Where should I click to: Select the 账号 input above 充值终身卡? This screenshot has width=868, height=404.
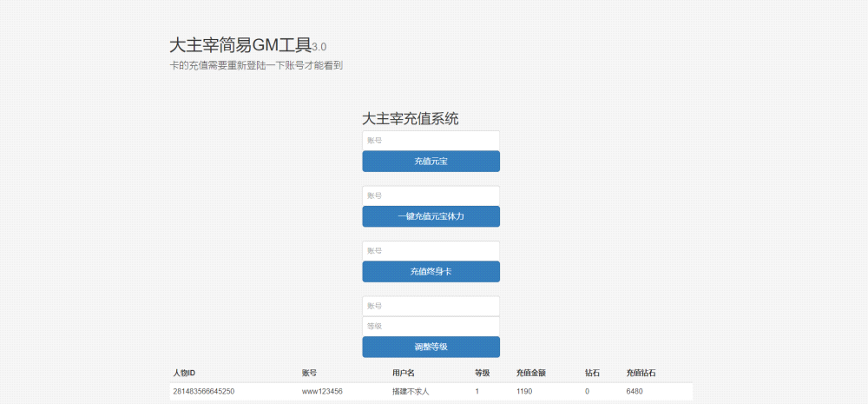431,250
